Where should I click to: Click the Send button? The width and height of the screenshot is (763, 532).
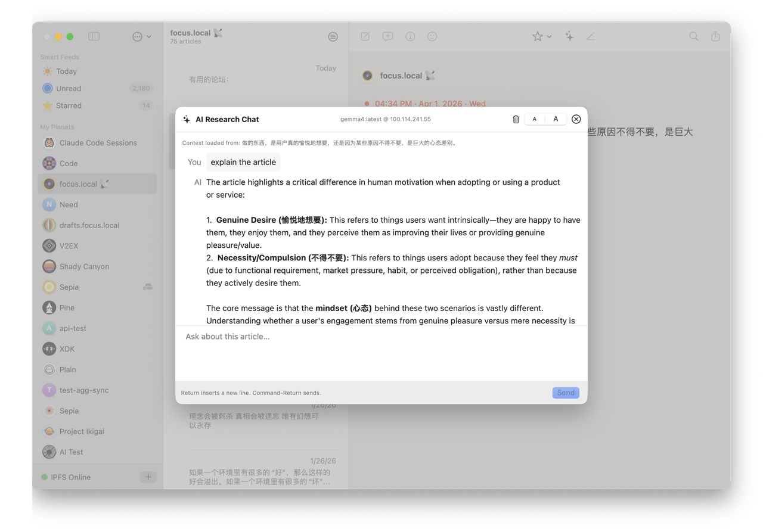[x=565, y=393]
